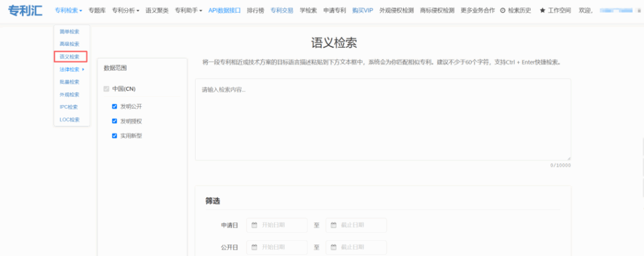Viewport: 644px width, 256px height.
Task: Select 高级检索 from the menu
Action: (x=69, y=44)
